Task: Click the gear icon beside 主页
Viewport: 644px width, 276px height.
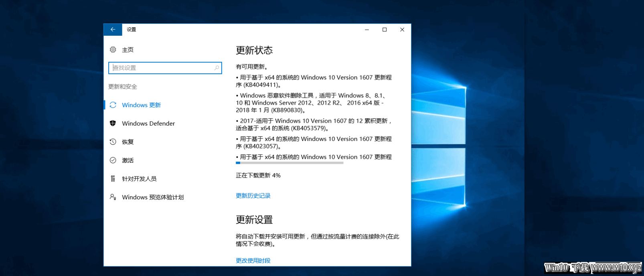Action: [113, 49]
